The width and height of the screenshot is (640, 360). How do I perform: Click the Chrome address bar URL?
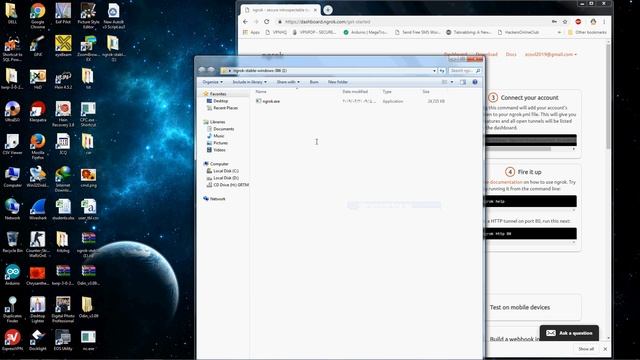[x=328, y=22]
